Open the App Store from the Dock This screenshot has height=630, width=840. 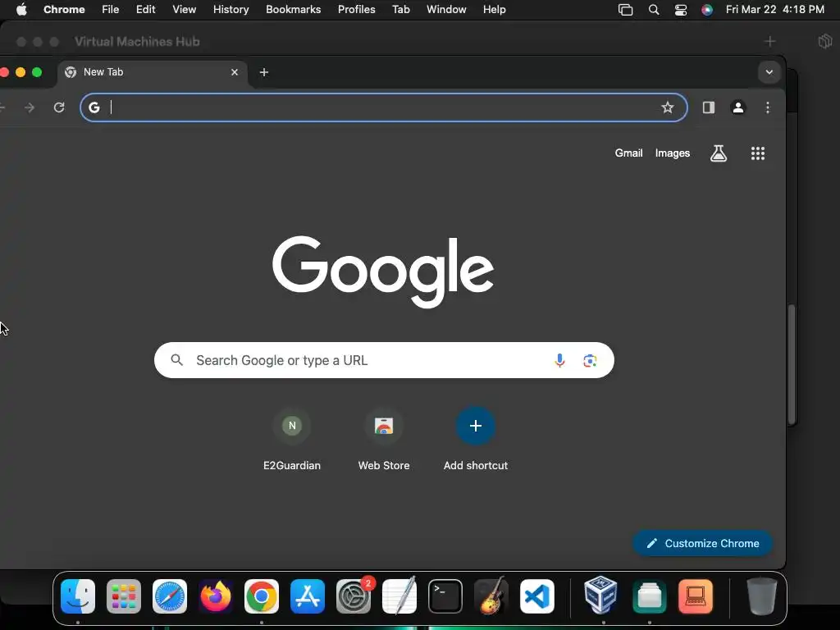308,596
